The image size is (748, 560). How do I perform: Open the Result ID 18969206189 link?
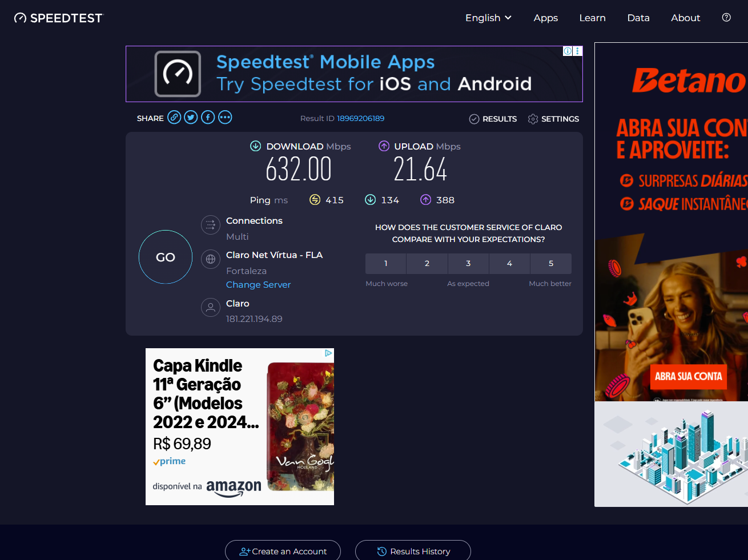(360, 118)
